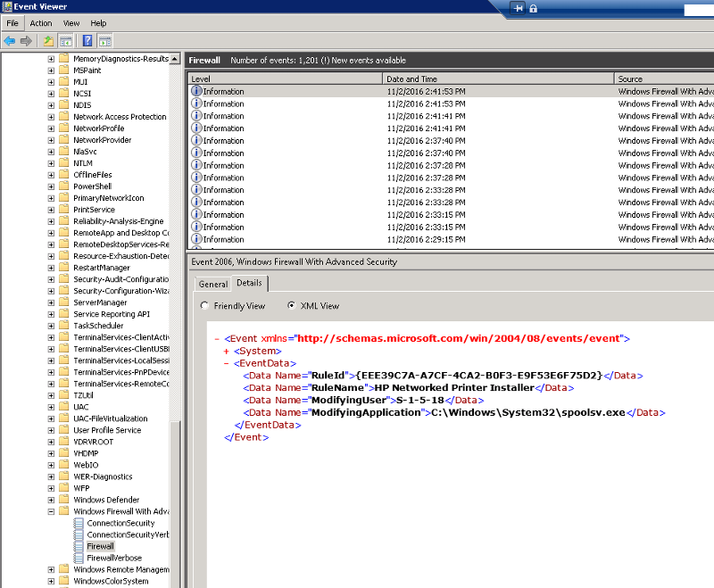Expand the MemoryDiagnostics-Results tree node
Viewport: 714px width, 588px height.
51,59
